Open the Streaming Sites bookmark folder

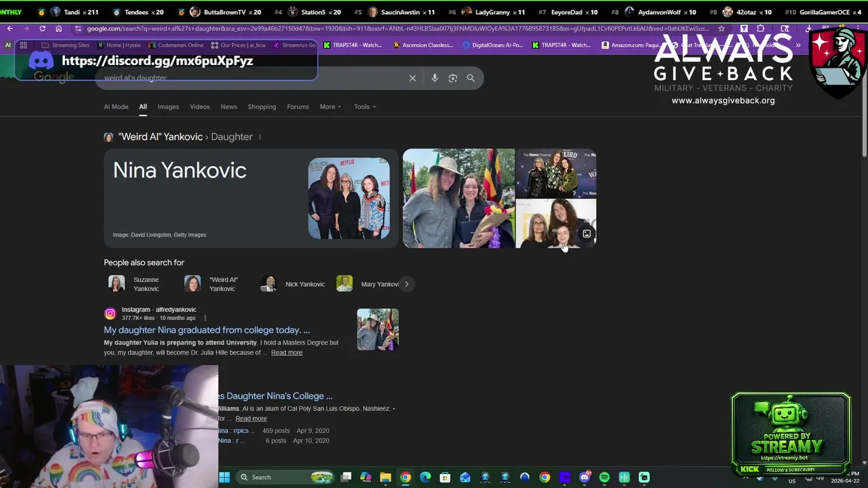[65, 45]
